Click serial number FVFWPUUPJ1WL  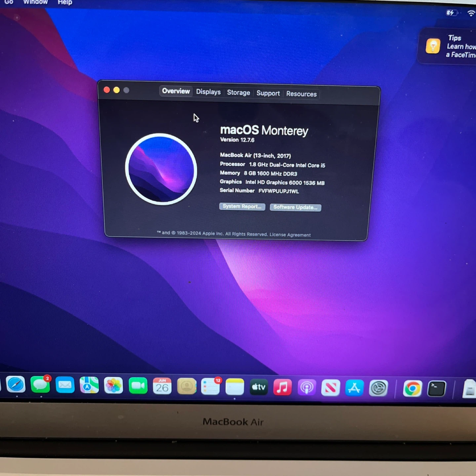(278, 191)
